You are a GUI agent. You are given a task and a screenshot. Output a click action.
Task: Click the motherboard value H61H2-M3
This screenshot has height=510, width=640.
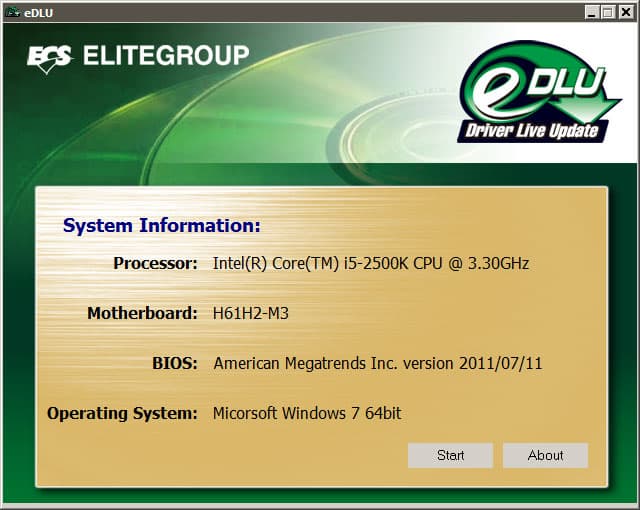[x=251, y=313]
